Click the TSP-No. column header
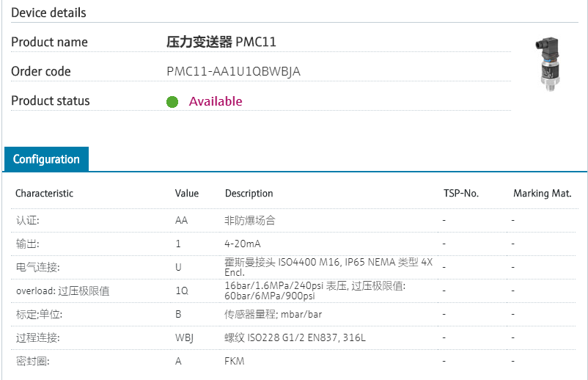This screenshot has width=588, height=380. (x=460, y=193)
